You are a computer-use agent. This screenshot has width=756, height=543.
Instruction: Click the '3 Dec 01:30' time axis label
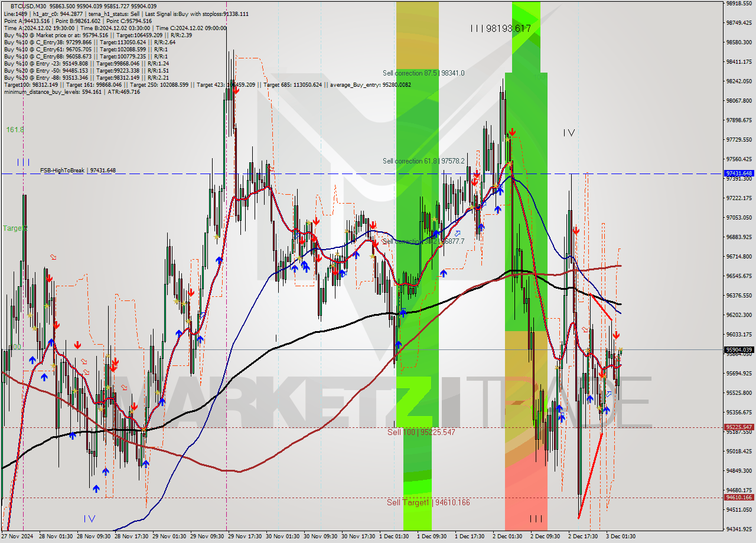coord(621,537)
